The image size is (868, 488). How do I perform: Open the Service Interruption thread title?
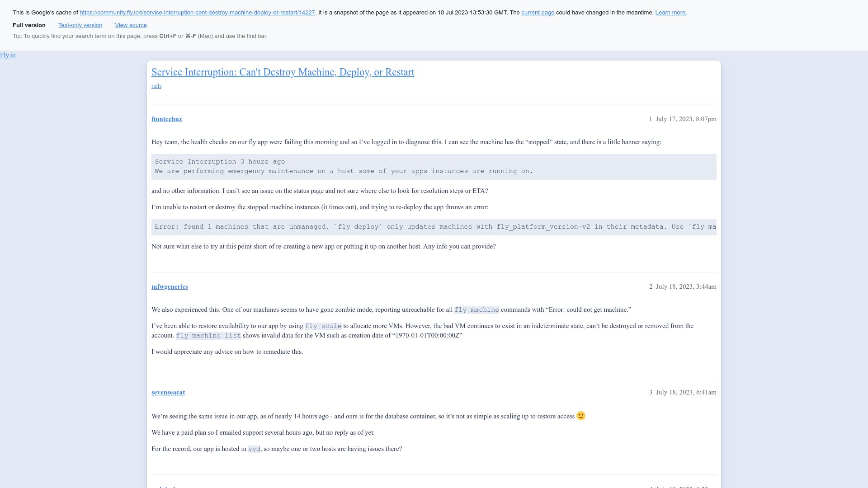coord(283,72)
